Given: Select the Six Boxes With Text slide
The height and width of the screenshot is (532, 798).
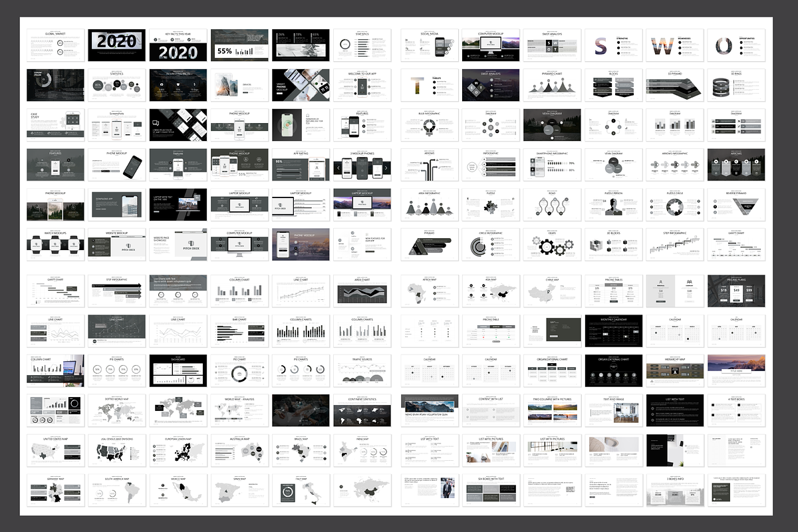Looking at the screenshot, I should coord(491,490).
